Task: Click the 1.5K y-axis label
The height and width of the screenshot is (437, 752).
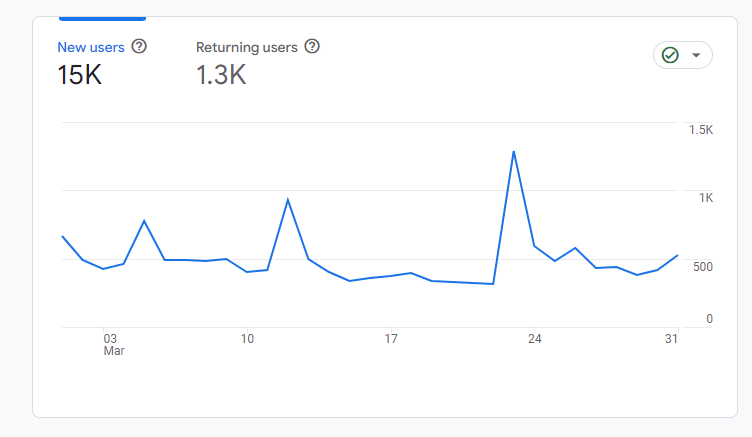Action: [x=700, y=130]
